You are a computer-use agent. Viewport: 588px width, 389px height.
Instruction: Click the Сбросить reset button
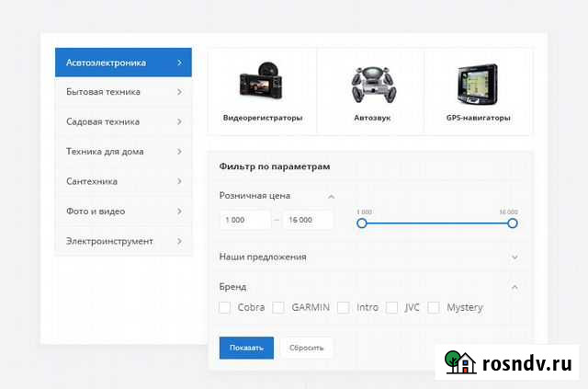pyautogui.click(x=307, y=348)
